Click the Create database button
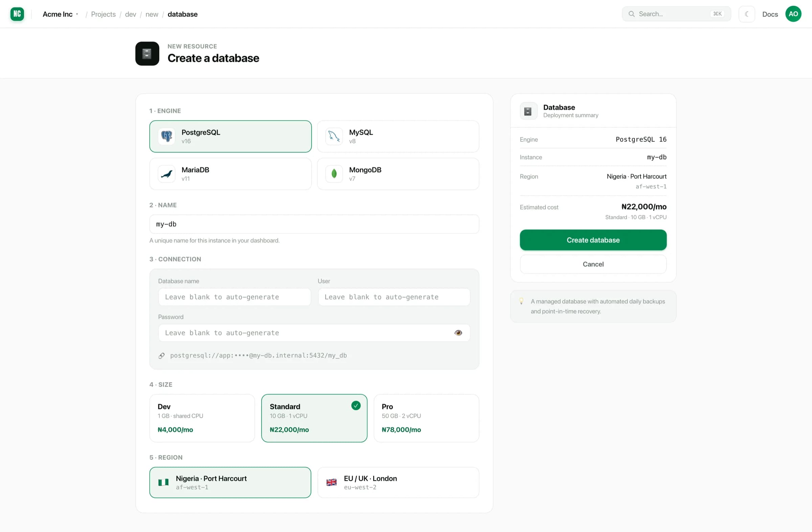Image resolution: width=812 pixels, height=532 pixels. [593, 240]
